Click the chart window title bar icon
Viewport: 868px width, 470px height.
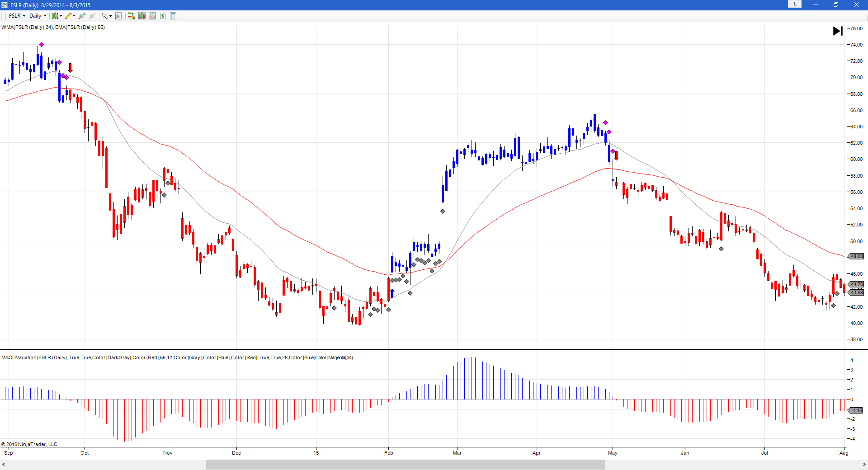pos(5,5)
